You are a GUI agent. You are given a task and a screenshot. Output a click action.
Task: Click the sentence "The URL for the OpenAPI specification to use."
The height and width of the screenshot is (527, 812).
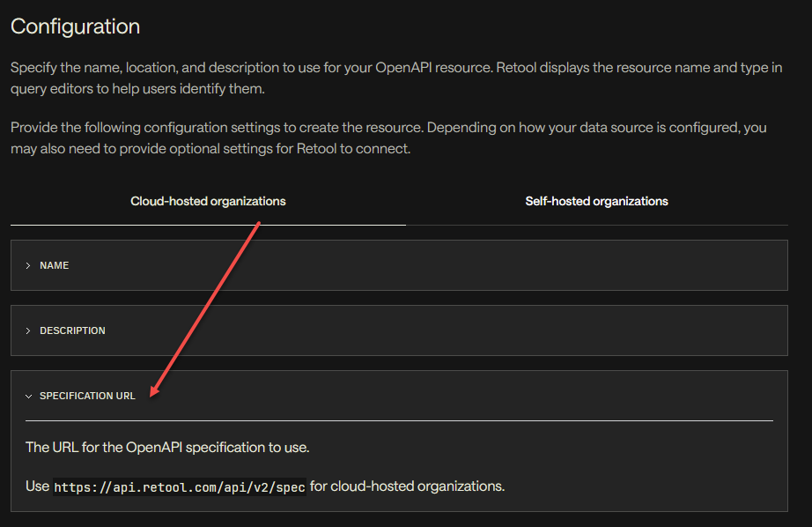point(167,447)
